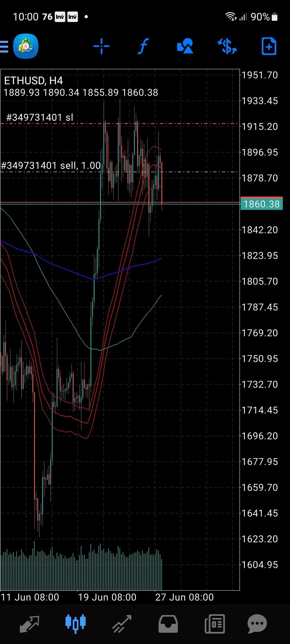Screen dimensions: 290x644
Task: Open the dollar-sign symbol selector icon
Action: point(227,46)
